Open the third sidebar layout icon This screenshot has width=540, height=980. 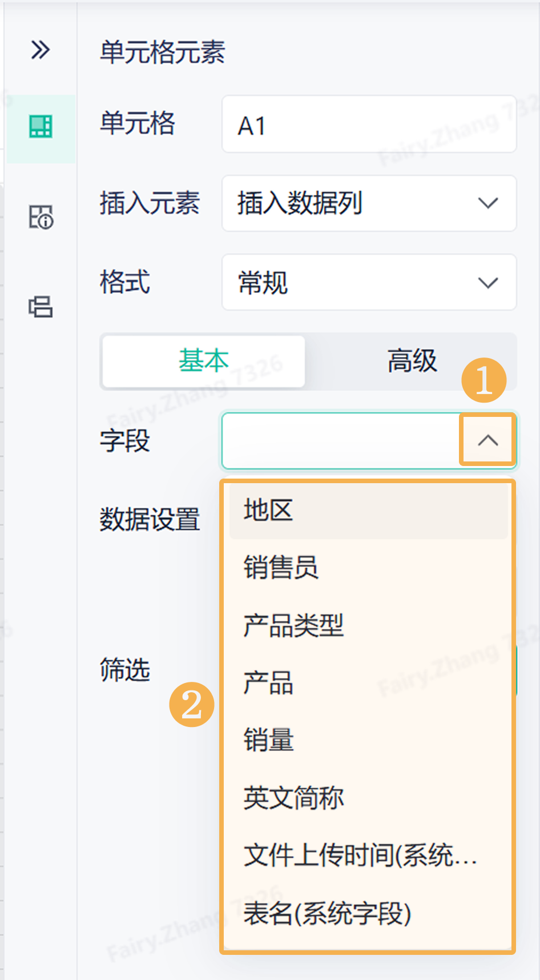41,307
